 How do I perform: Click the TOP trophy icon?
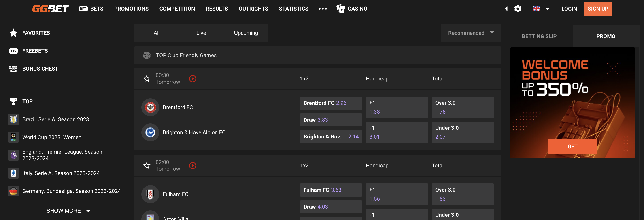pyautogui.click(x=13, y=101)
